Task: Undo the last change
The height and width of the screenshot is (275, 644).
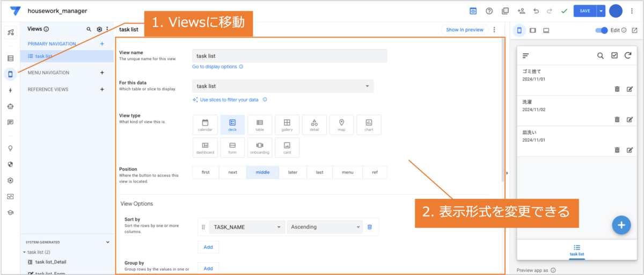Action: point(536,11)
